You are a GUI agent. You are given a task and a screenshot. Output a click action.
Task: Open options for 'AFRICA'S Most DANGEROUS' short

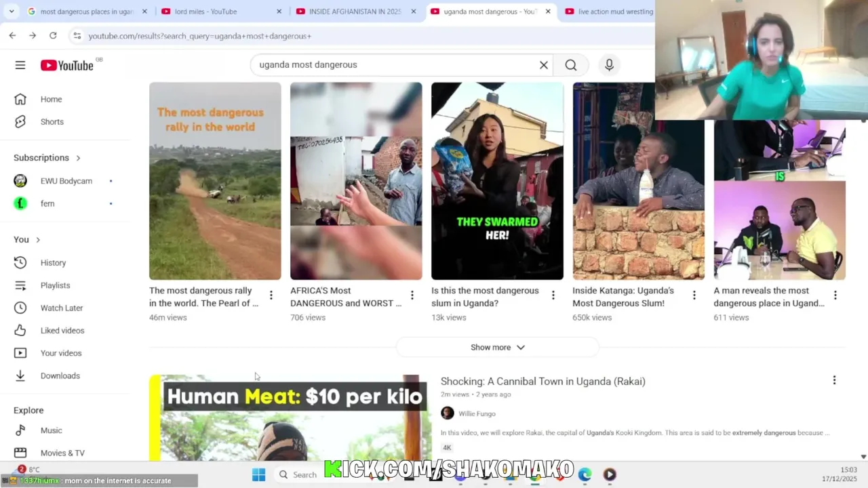pos(412,296)
